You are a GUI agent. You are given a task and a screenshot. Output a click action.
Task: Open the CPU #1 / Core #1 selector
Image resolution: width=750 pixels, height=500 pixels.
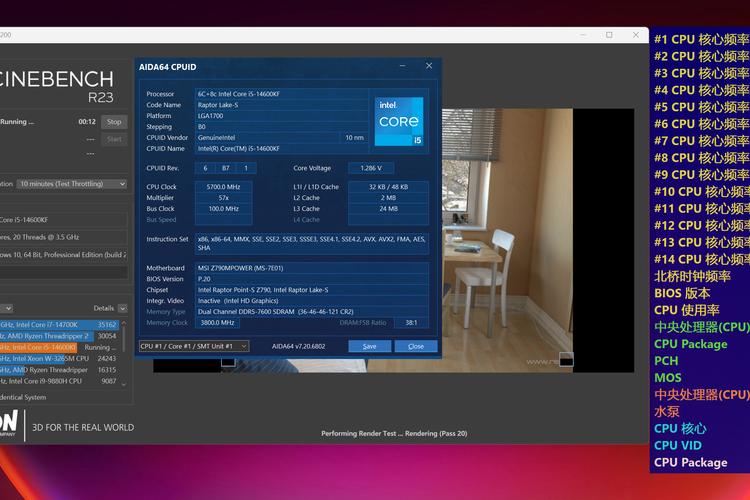(x=192, y=346)
